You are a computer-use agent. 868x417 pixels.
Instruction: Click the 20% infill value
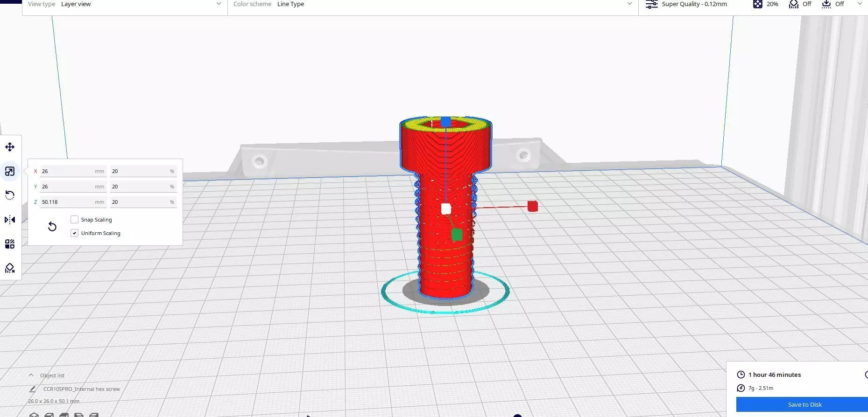click(x=772, y=4)
